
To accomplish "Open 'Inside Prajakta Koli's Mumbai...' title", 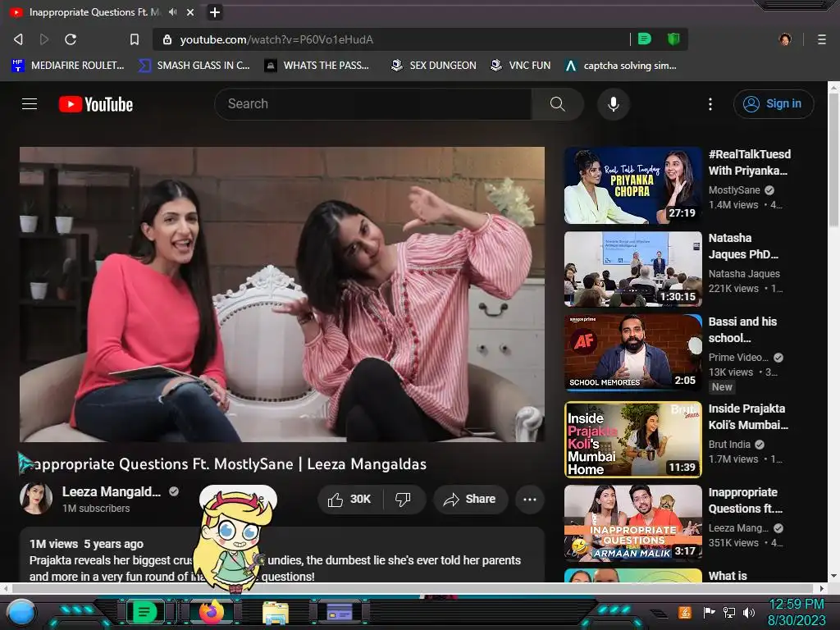I will click(x=748, y=416).
